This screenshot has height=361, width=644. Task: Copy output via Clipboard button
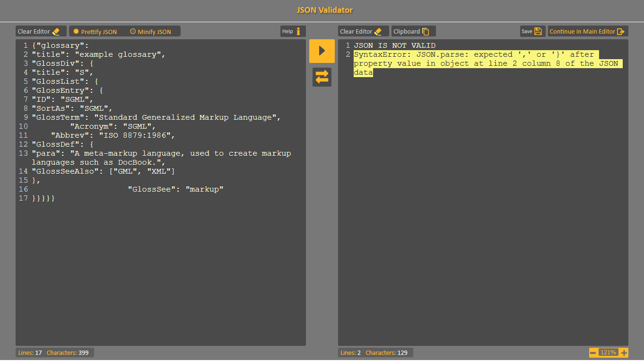tap(414, 32)
